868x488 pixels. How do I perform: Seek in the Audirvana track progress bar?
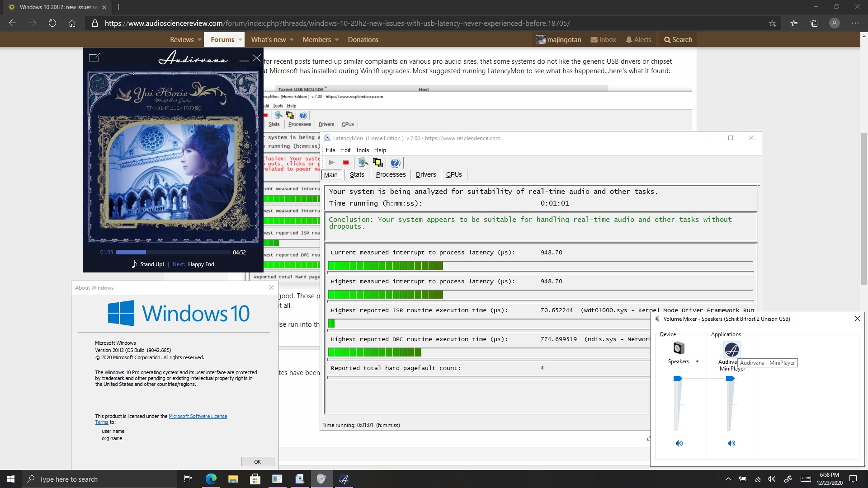[x=173, y=252]
